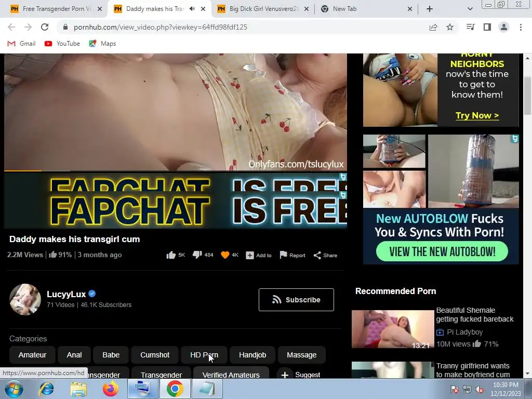Favorite the video with the heart icon
The image size is (532, 399).
pos(225,255)
